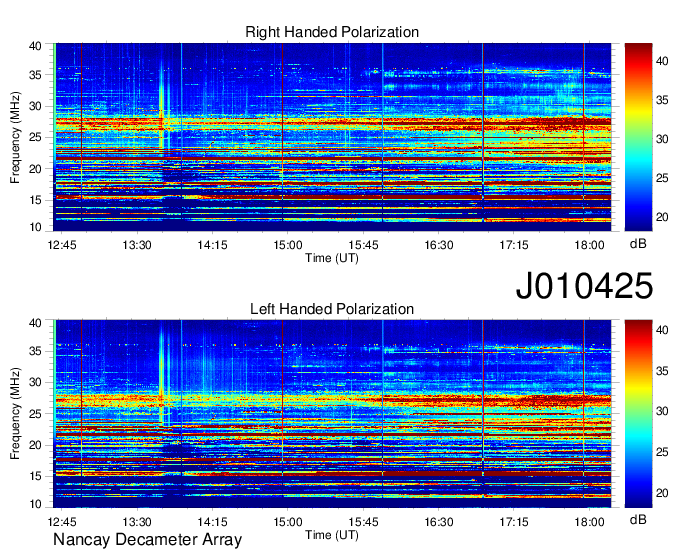
Task: Click the upper plot's 'Frequency (MHz)' axis label
Action: 15,137
